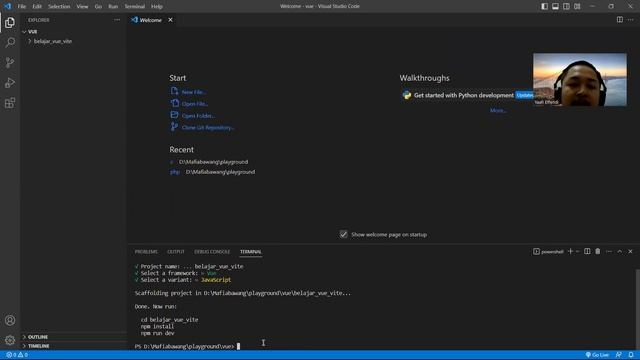Image resolution: width=640 pixels, height=360 pixels.
Task: Click the terminal prompt input line
Action: click(x=187, y=346)
